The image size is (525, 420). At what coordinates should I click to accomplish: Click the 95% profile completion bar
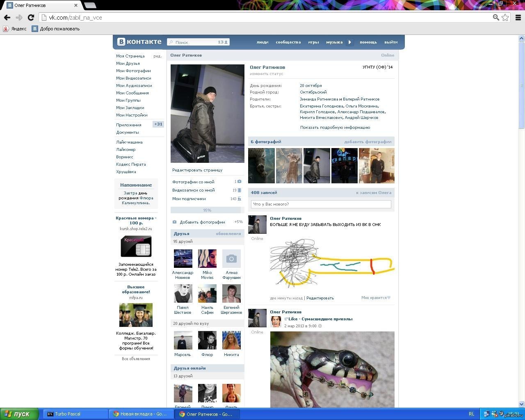point(207,210)
